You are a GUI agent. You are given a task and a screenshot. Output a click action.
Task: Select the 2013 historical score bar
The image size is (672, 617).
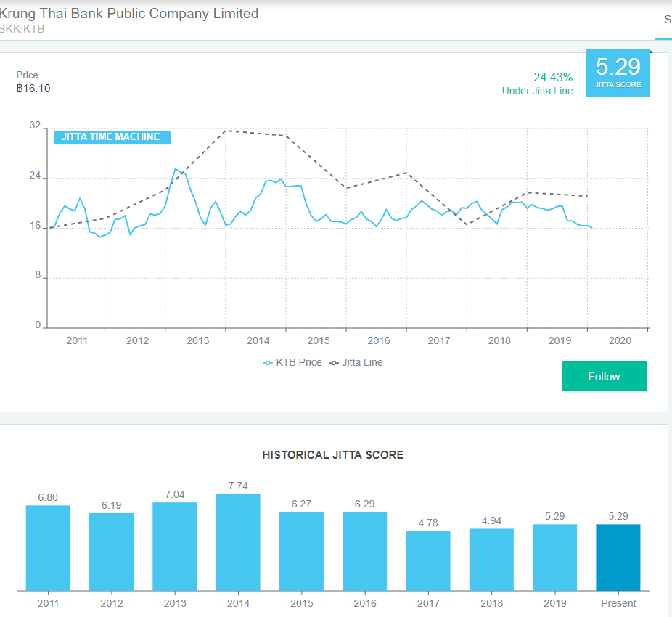175,547
